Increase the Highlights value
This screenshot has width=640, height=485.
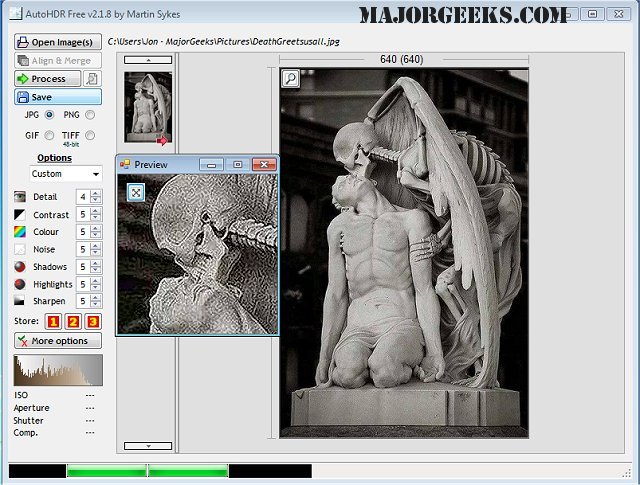96,281
